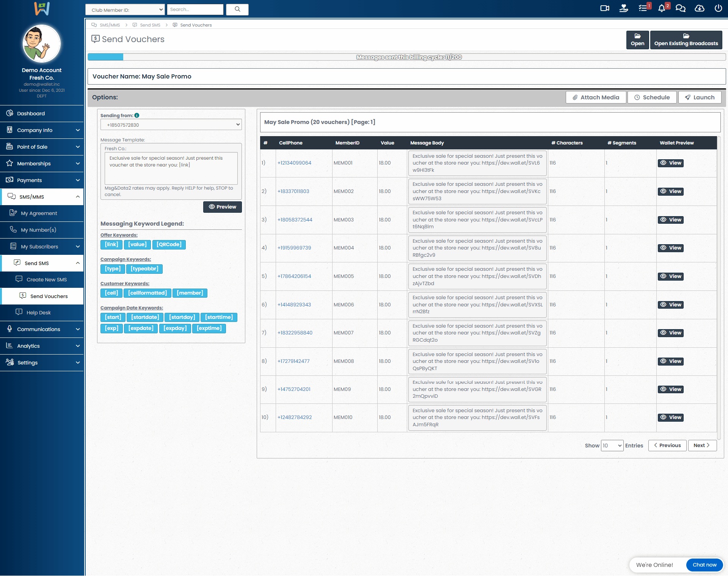Click the billing cycle messages progress bar
This screenshot has width=728, height=576.
[406, 57]
